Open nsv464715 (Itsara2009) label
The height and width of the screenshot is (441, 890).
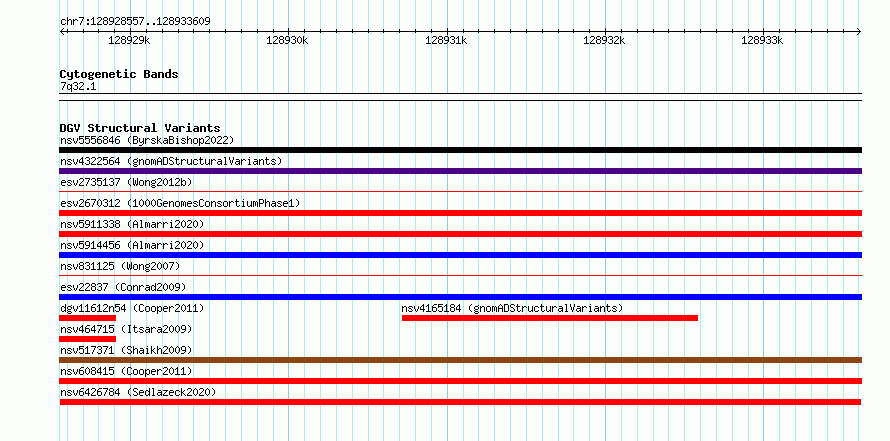coord(126,329)
